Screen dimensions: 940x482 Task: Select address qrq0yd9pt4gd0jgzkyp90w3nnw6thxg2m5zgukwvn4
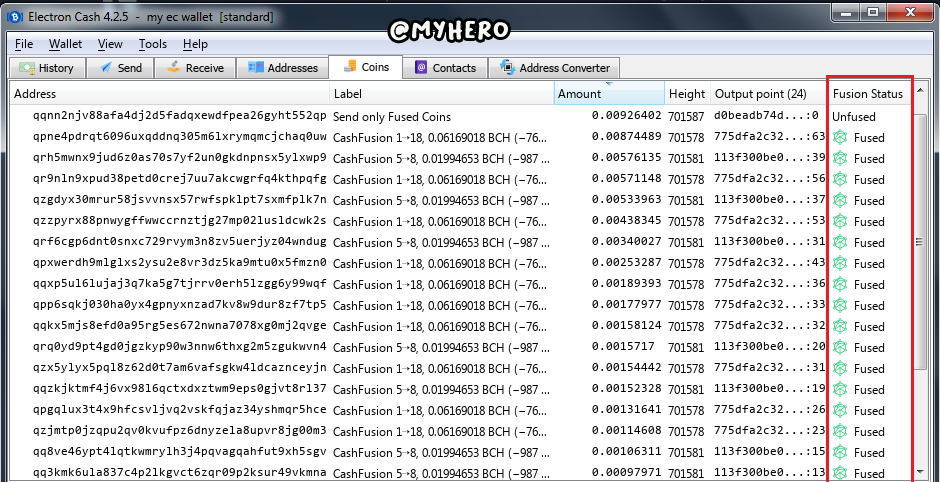click(180, 347)
